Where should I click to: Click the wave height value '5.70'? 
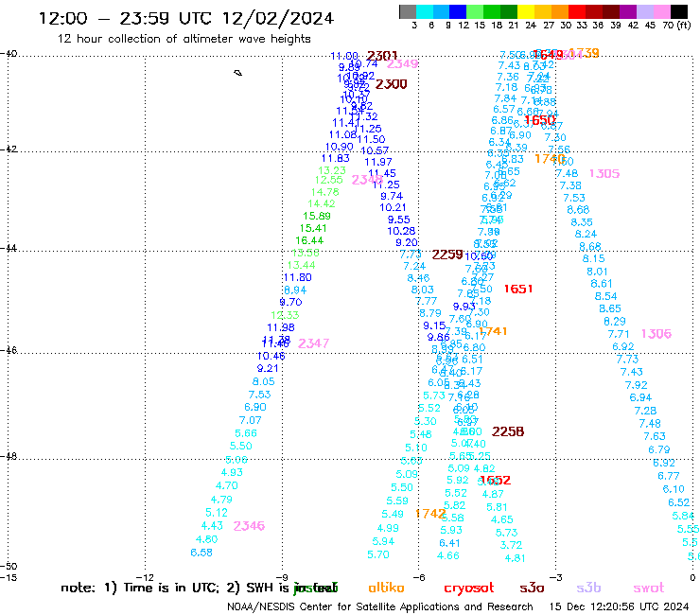378,554
